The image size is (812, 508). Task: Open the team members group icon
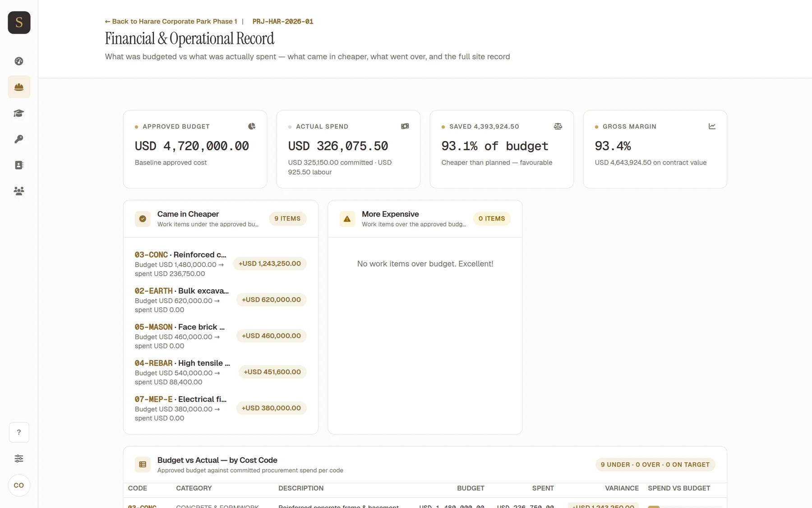(x=19, y=191)
